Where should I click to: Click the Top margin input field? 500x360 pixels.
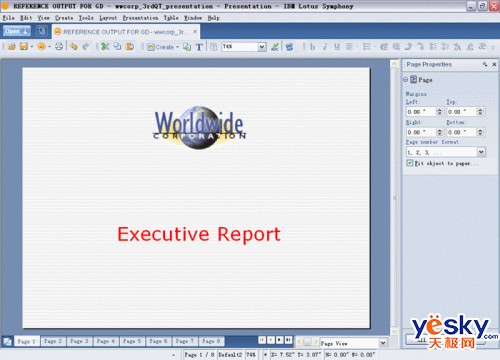coord(461,112)
